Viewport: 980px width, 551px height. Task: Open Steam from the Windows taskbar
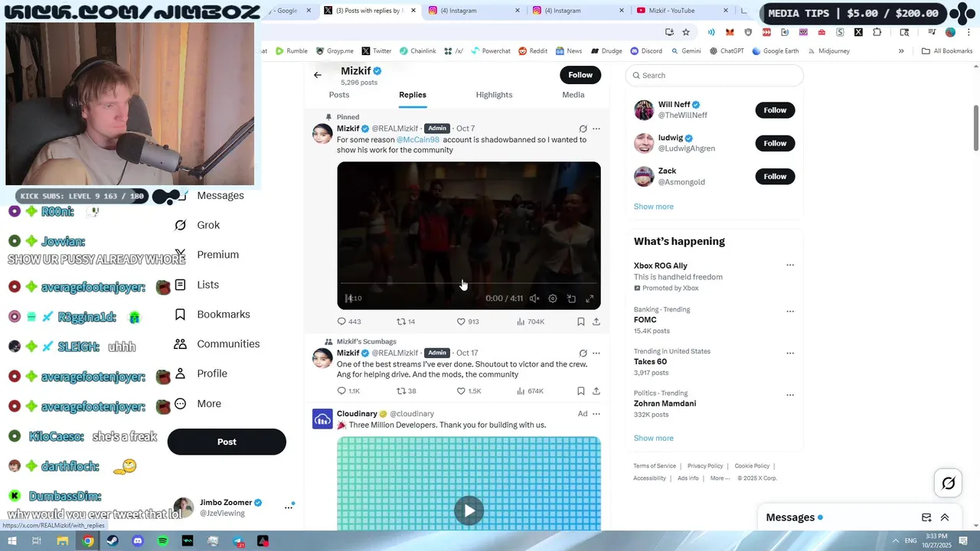(x=113, y=541)
